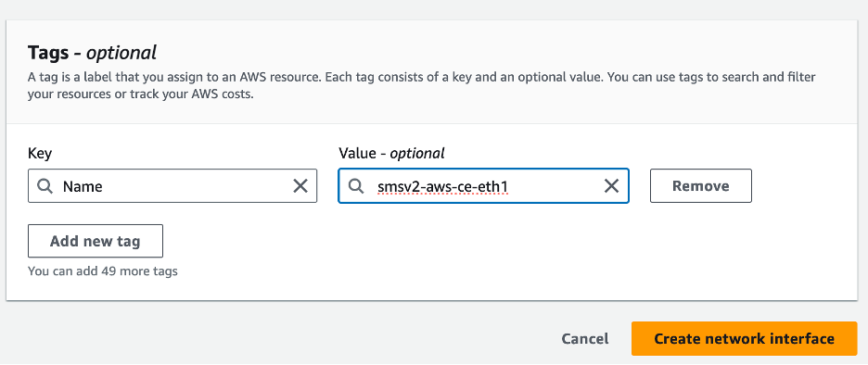Clear the Value field with its X icon
This screenshot has width=868, height=365.
(x=611, y=186)
